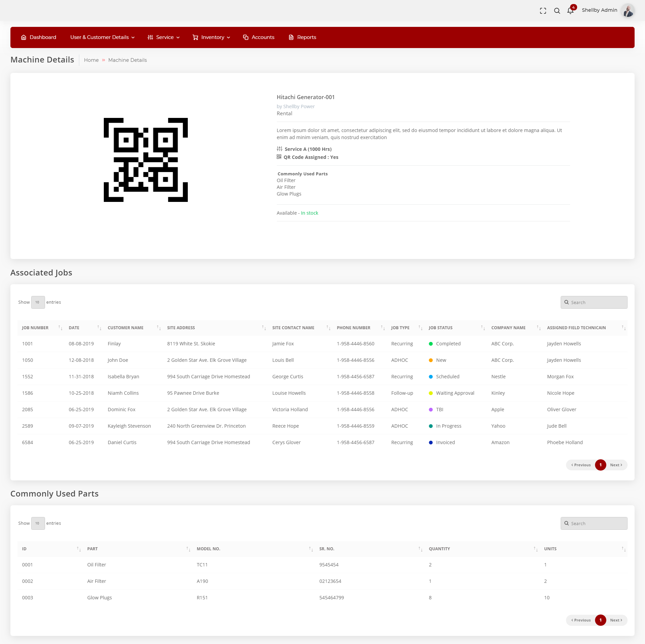Click technician Phoebe Holland
The image size is (645, 644).
565,442
